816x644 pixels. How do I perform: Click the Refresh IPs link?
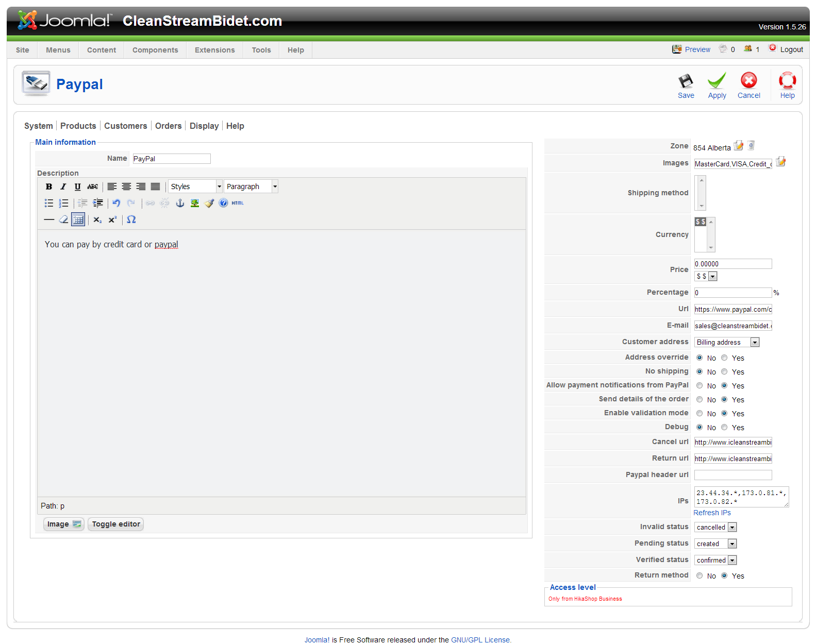(712, 513)
